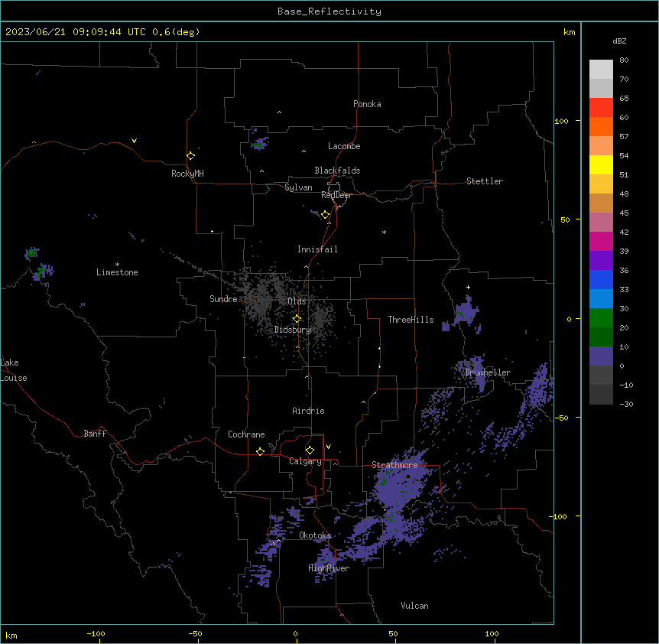Click the Olds city label

click(x=297, y=301)
